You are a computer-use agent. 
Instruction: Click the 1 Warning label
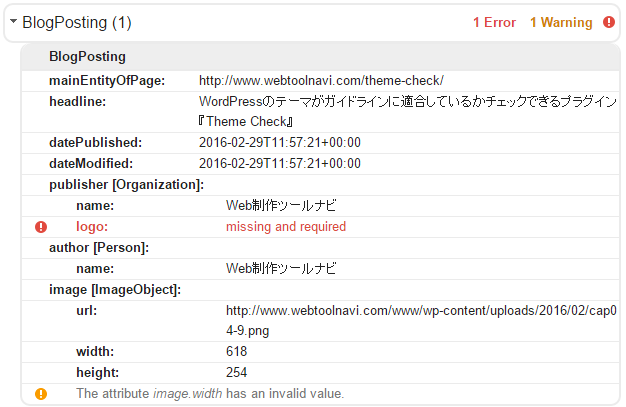pyautogui.click(x=561, y=22)
